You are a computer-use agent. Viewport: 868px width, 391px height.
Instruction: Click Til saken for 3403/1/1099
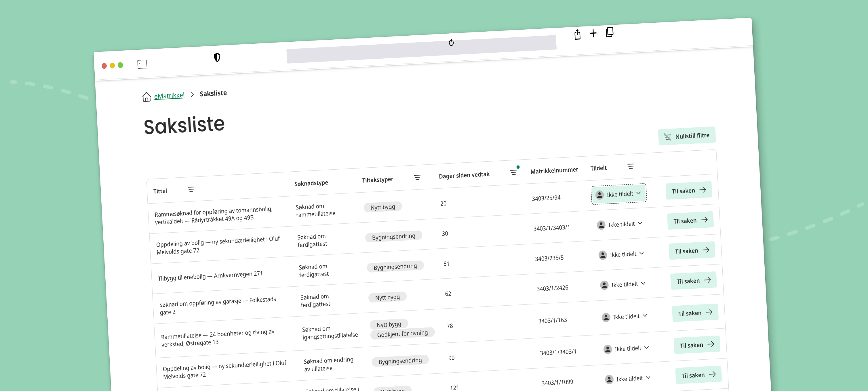[698, 375]
